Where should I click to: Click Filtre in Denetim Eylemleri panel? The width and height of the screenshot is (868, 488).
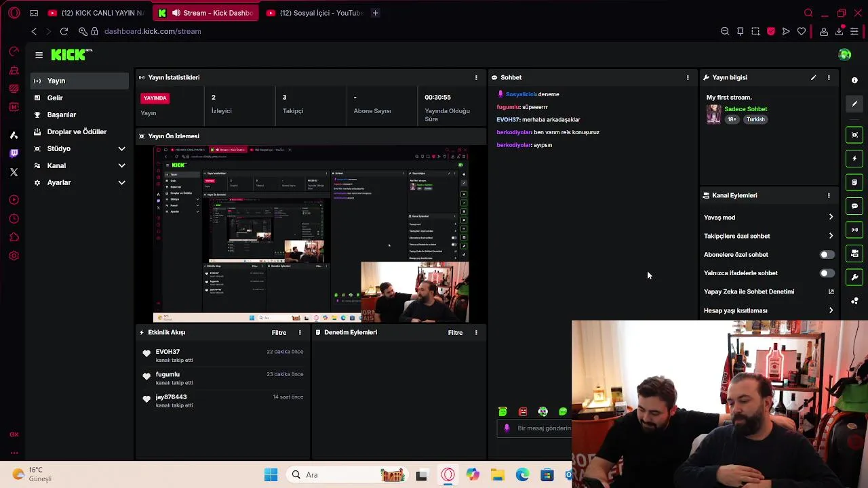coord(455,333)
